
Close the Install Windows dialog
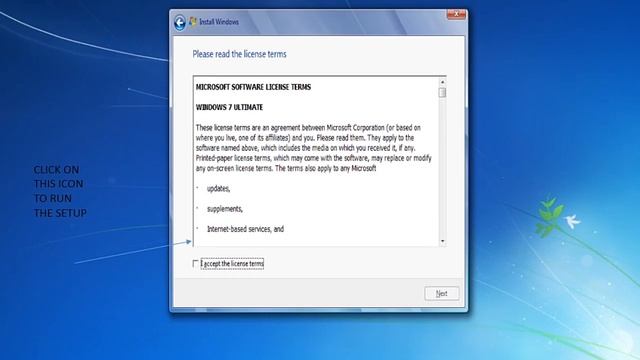(x=456, y=14)
